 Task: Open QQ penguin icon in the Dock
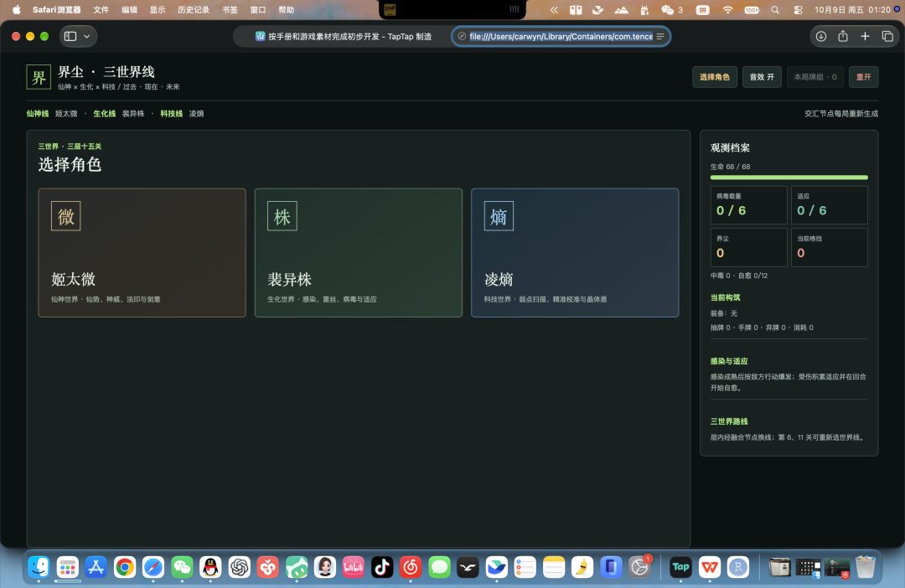tap(210, 567)
